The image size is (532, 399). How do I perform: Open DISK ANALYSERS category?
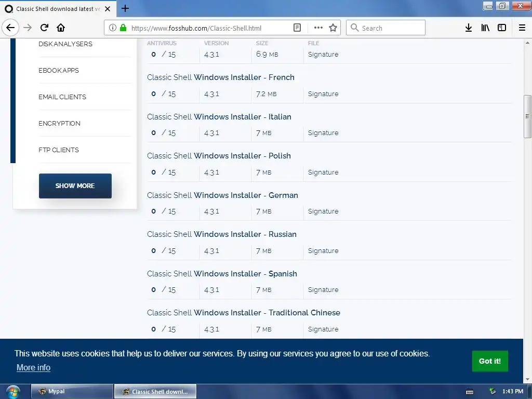(65, 44)
